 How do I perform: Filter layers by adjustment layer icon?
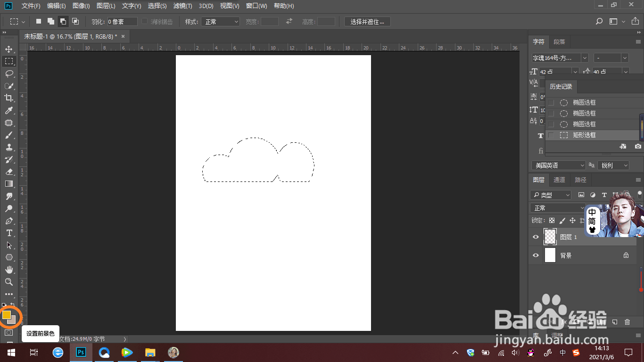click(x=593, y=195)
